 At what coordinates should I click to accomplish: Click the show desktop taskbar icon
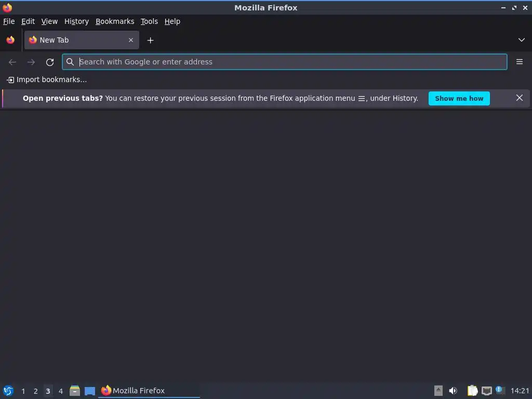click(x=90, y=391)
